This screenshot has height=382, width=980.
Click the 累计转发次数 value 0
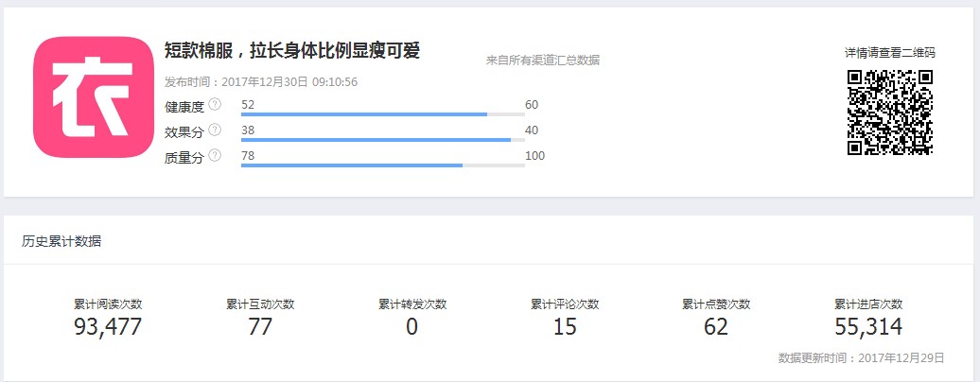[x=411, y=326]
